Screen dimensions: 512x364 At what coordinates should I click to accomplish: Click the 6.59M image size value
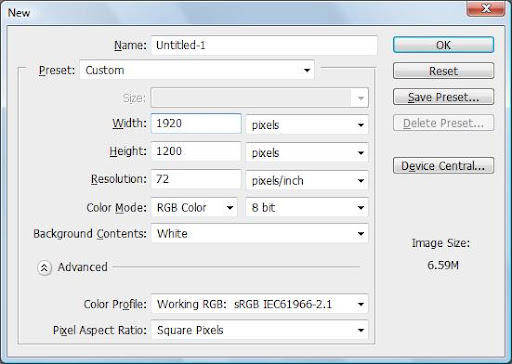coord(443,265)
